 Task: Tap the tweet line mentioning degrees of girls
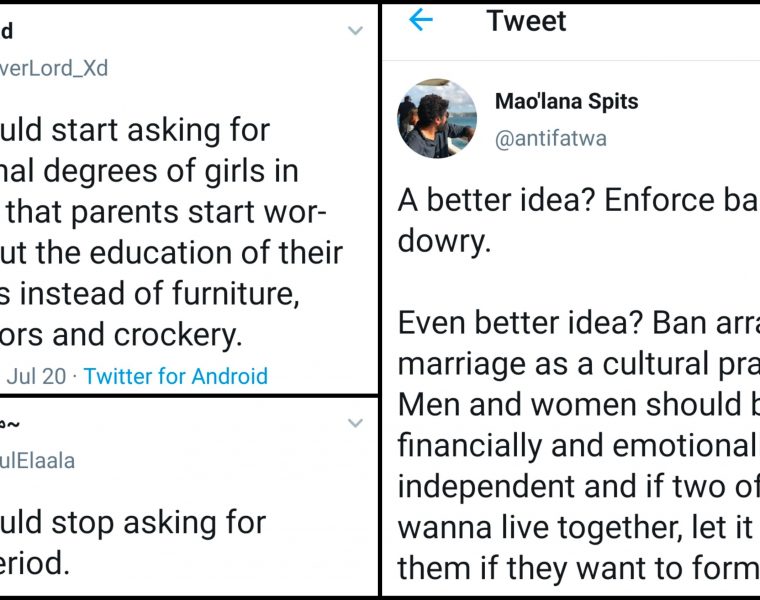[x=150, y=172]
